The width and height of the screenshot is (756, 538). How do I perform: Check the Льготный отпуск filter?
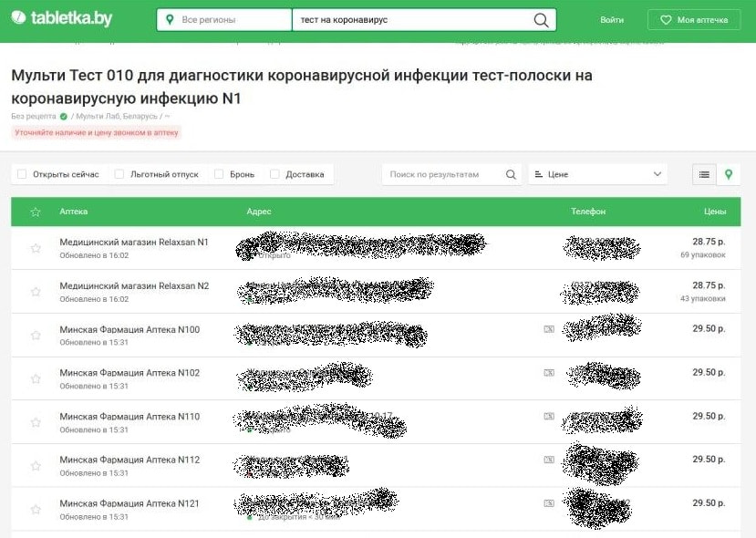click(x=119, y=174)
